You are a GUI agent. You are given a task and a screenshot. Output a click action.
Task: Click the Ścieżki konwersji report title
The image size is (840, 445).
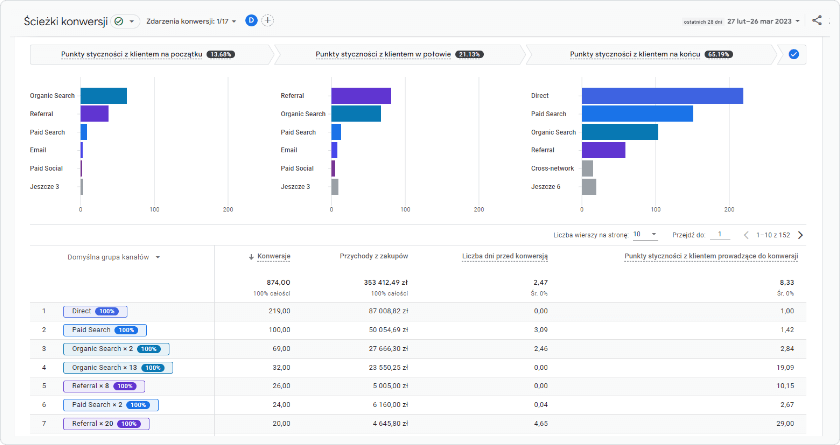66,21
